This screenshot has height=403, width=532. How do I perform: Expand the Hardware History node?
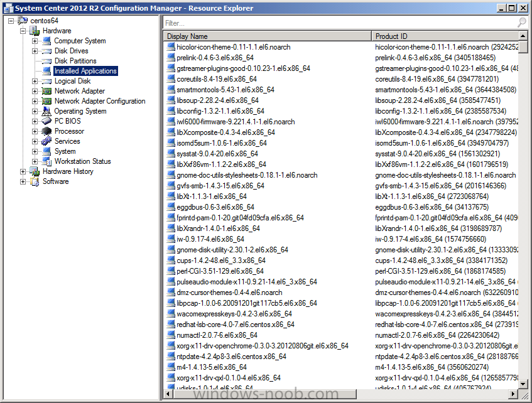23,171
